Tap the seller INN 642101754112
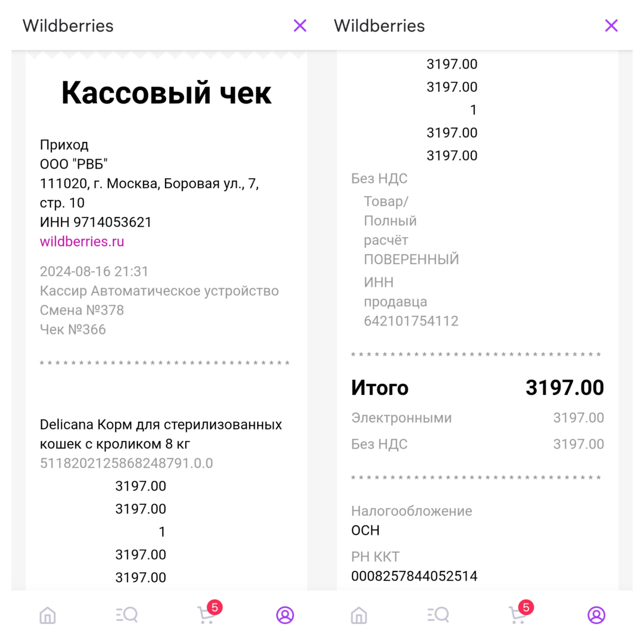This screenshot has width=644, height=644. [x=411, y=321]
